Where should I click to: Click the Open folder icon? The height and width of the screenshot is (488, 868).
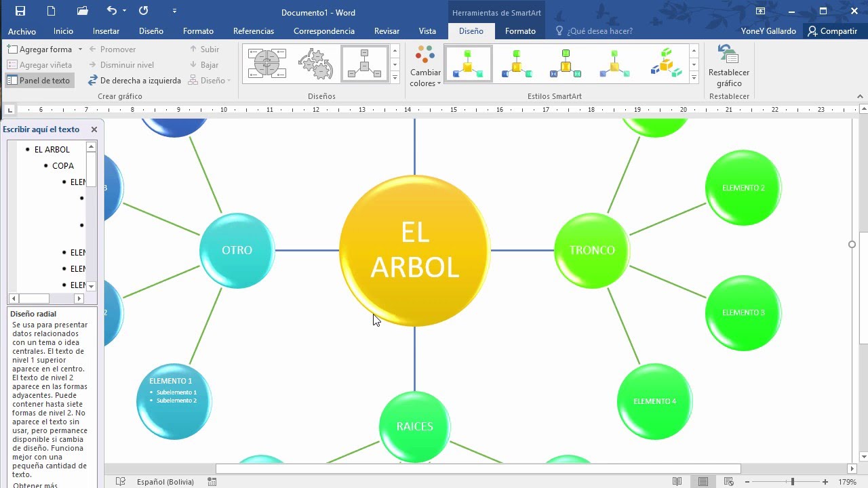[x=83, y=11]
